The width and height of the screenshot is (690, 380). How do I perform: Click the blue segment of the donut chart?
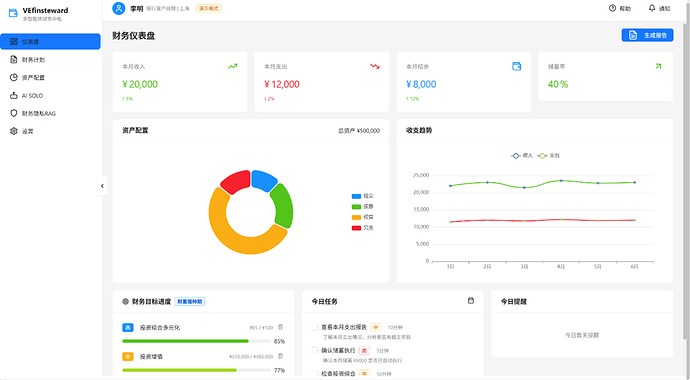click(x=263, y=180)
